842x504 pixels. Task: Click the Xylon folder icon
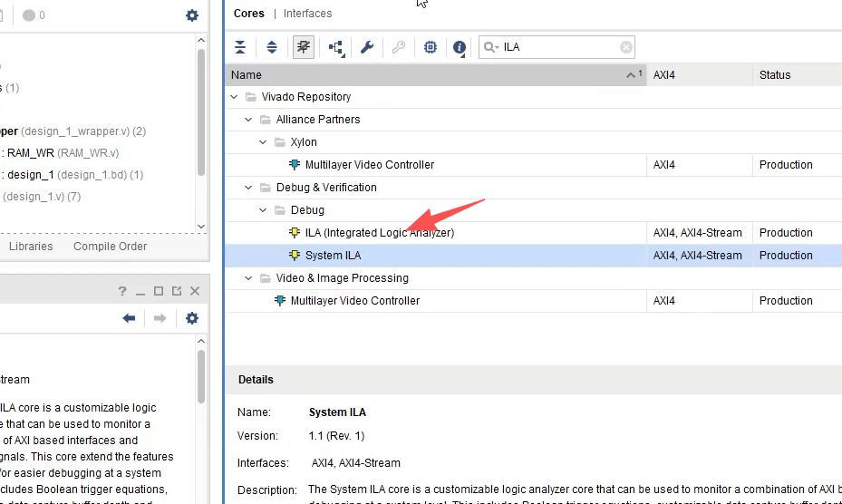coord(279,142)
